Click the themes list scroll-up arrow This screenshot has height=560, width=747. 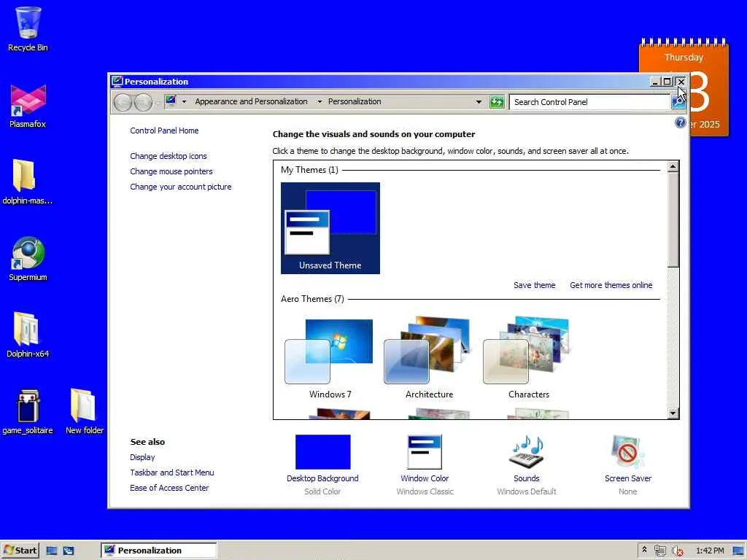point(673,167)
